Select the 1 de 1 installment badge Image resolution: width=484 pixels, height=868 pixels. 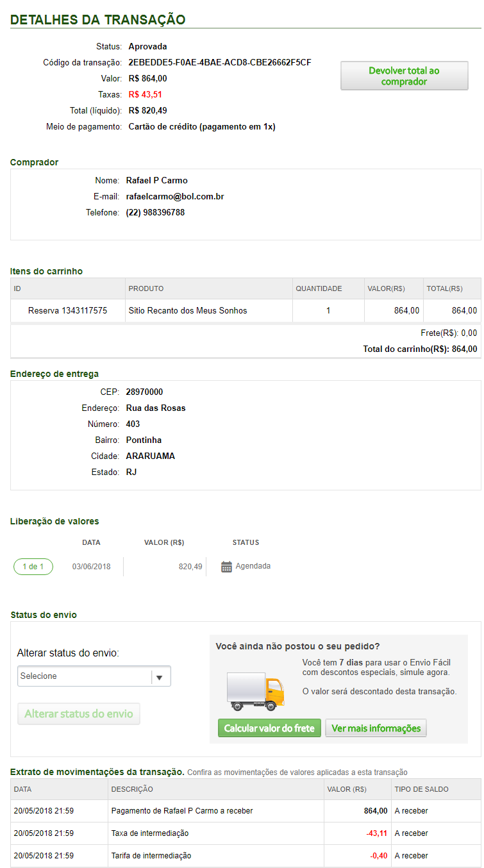point(33,567)
